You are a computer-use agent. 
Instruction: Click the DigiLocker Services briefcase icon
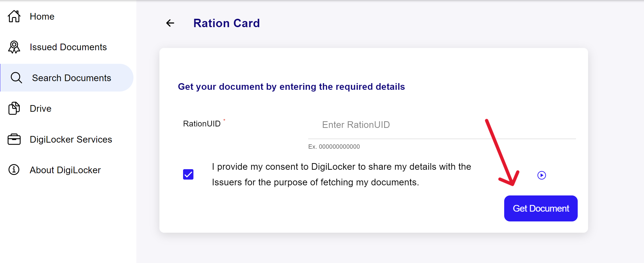[14, 139]
